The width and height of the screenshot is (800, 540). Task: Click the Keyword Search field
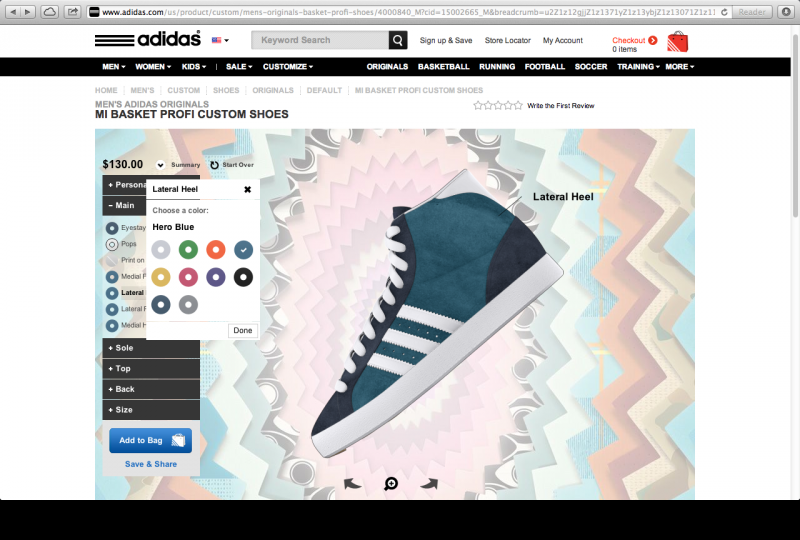click(x=320, y=40)
